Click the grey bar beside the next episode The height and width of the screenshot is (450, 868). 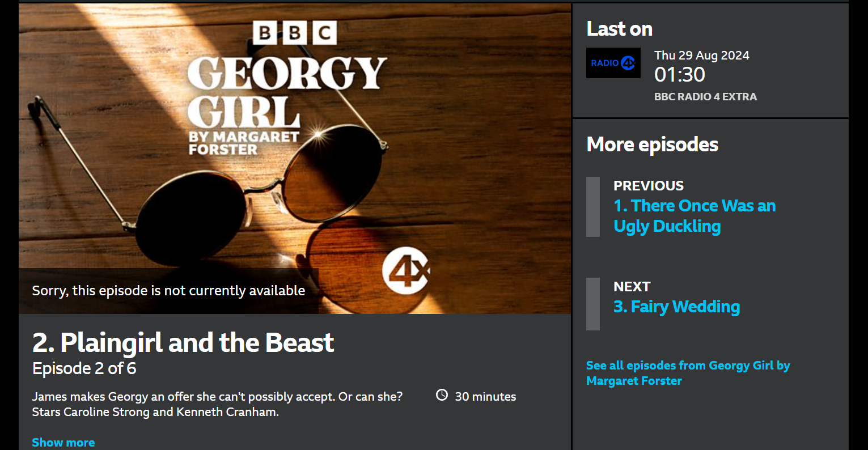593,304
